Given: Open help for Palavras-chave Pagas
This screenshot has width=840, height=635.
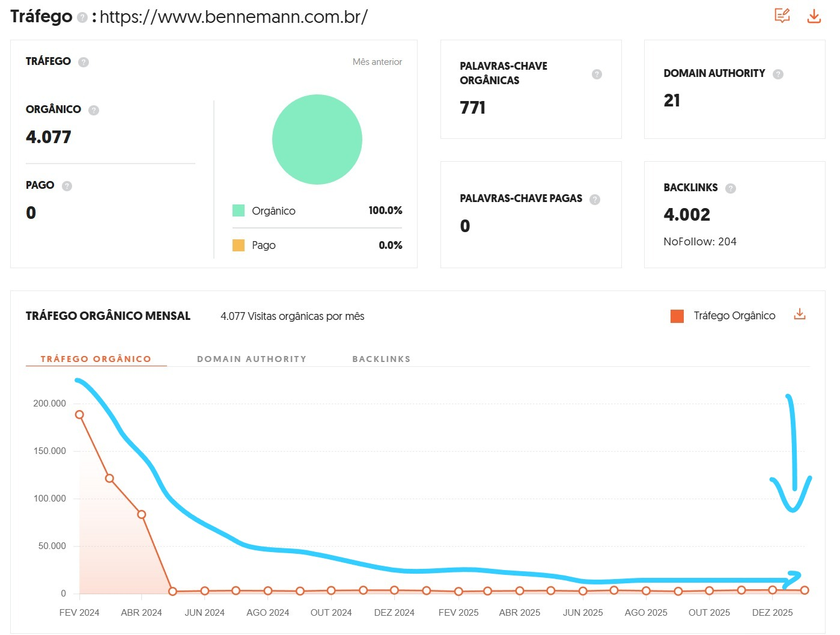Looking at the screenshot, I should coord(595,199).
